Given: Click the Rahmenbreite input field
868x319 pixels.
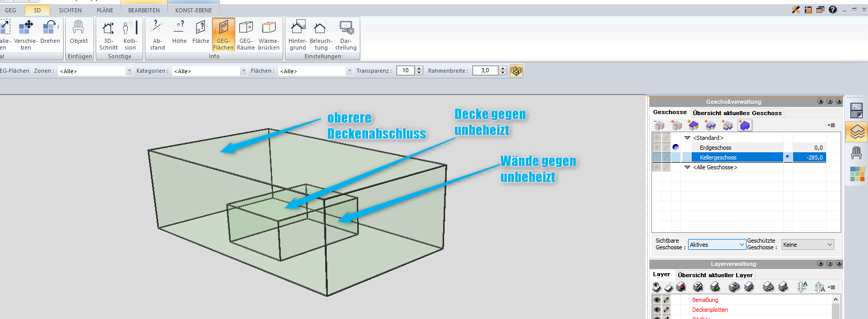Looking at the screenshot, I should click(x=485, y=71).
